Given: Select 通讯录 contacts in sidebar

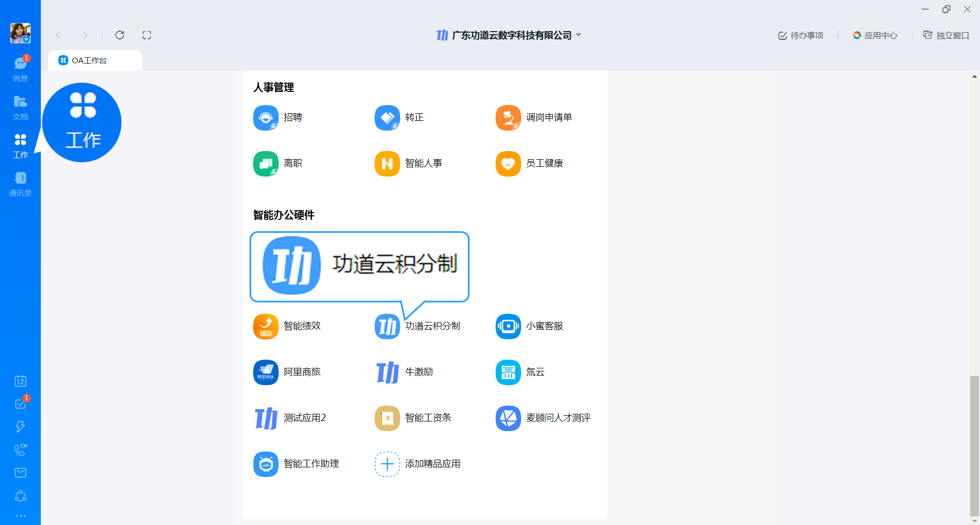Looking at the screenshot, I should pyautogui.click(x=20, y=183).
